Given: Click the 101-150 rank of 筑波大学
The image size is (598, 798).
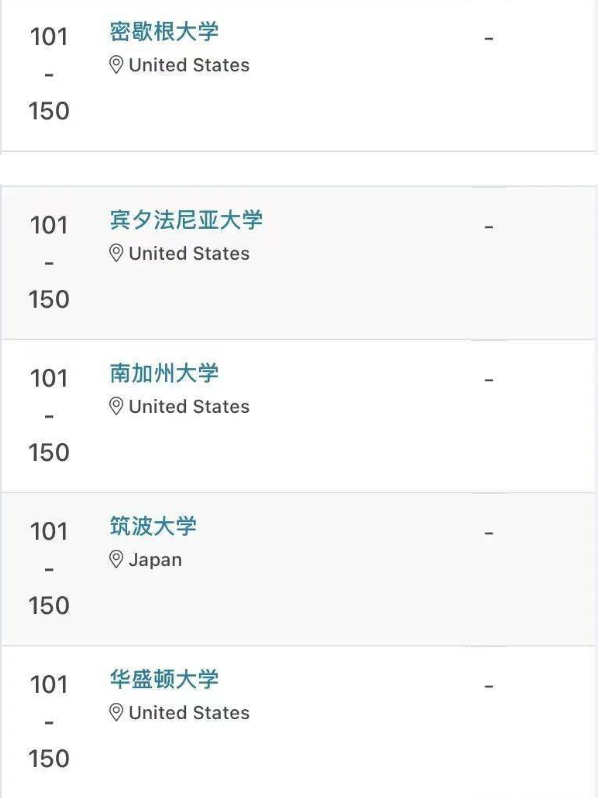Looking at the screenshot, I should tap(49, 568).
